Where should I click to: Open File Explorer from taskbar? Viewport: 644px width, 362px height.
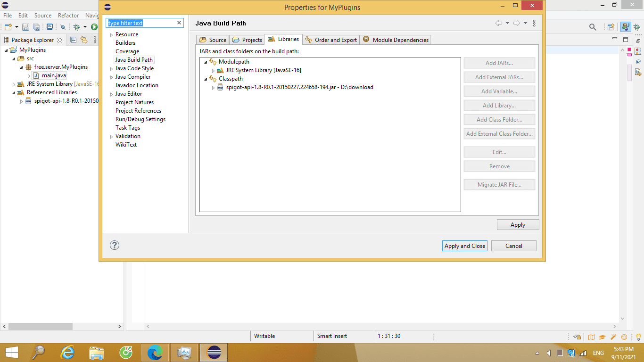[x=97, y=352]
